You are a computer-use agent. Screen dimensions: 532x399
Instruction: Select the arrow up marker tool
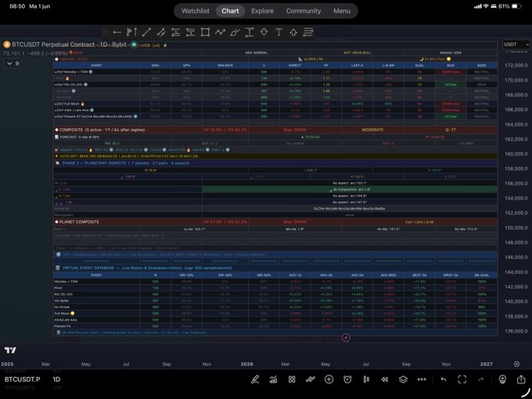coord(293,32)
